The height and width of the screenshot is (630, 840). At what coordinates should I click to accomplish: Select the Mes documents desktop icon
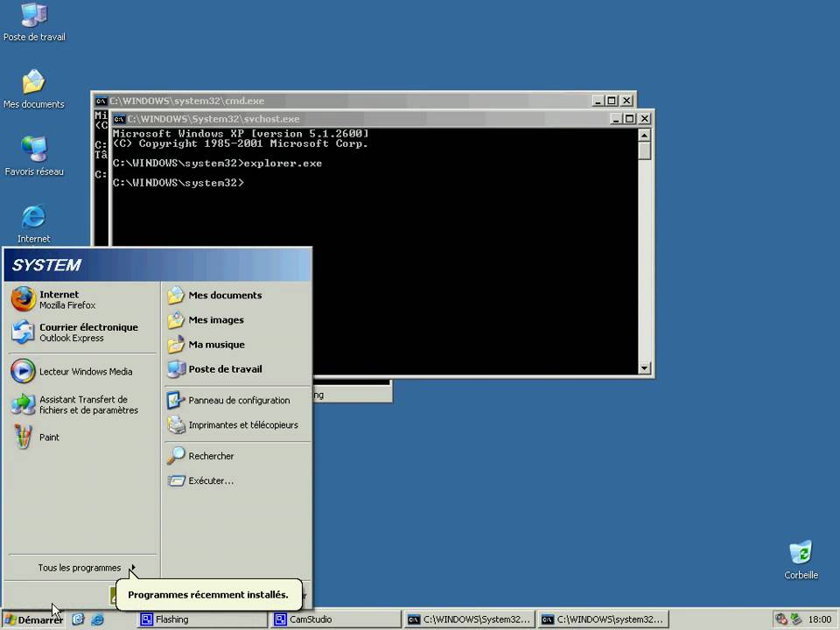[x=34, y=89]
